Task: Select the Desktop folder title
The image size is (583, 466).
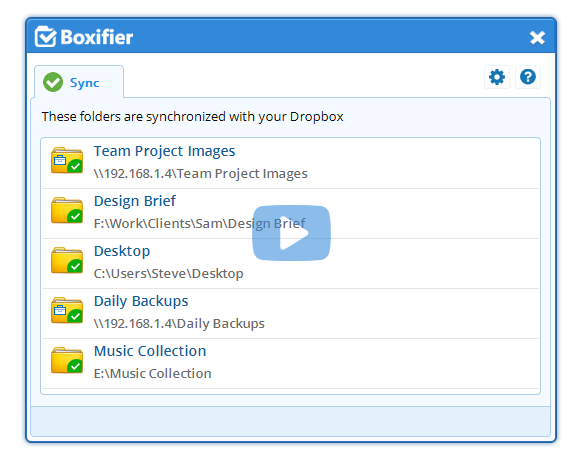Action: click(x=122, y=251)
